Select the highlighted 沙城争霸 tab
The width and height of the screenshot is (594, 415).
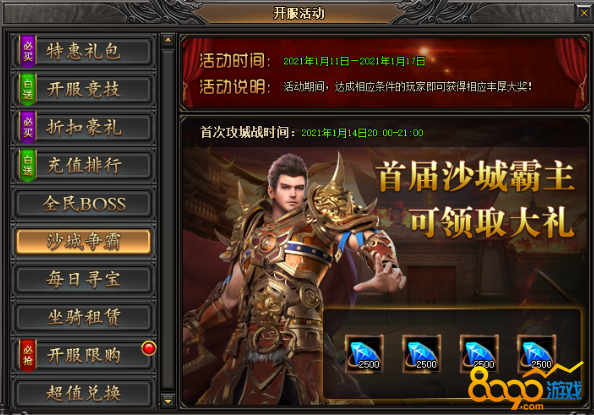(x=83, y=241)
